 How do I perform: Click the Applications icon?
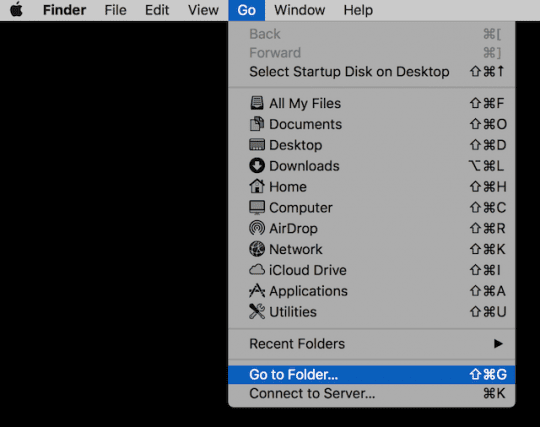(x=257, y=291)
